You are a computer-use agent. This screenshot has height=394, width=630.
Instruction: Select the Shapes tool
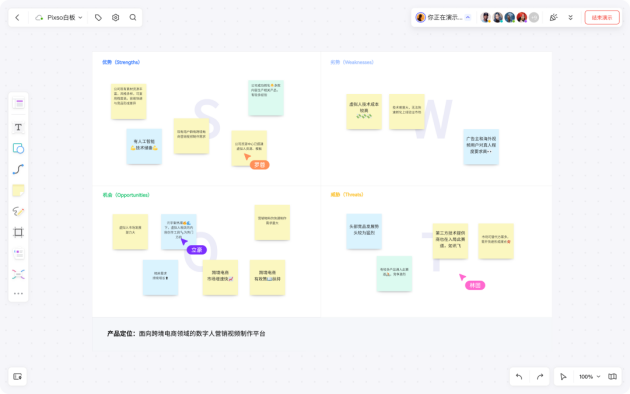[x=18, y=148]
